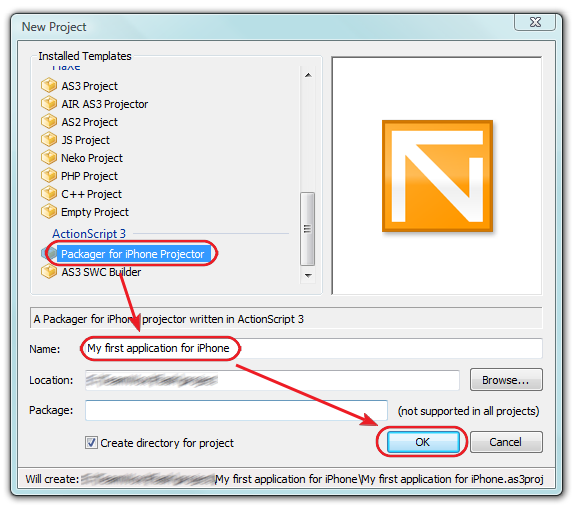Click the scroll down arrow in template list
Image resolution: width=576 pixels, height=509 pixels.
coord(308,275)
